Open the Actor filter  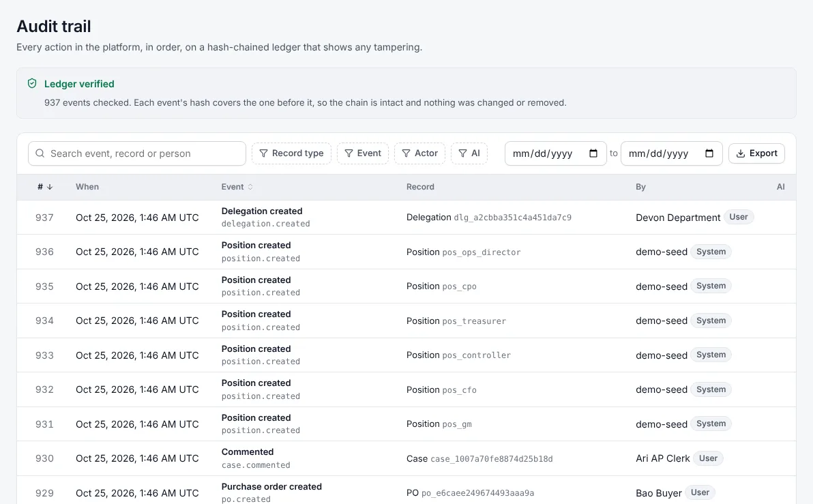[x=419, y=153]
